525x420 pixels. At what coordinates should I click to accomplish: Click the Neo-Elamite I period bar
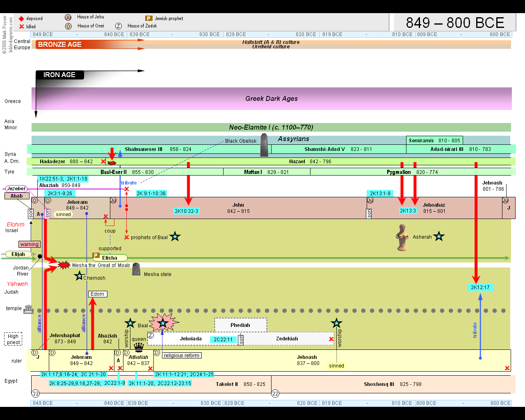271,127
